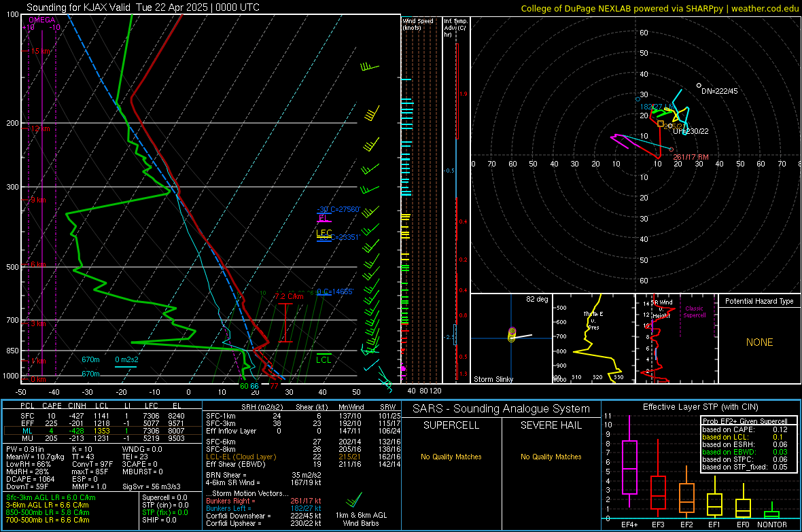Screen dimensions: 802x532
Task: Click the Bunkers Right = 261/17 kt line
Action: pyautogui.click(x=264, y=501)
